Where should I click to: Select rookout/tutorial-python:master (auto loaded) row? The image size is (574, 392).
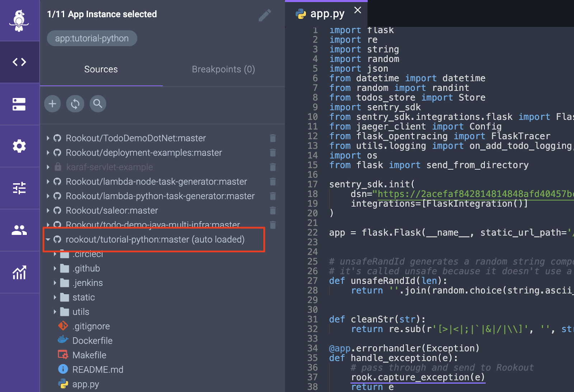tap(154, 239)
